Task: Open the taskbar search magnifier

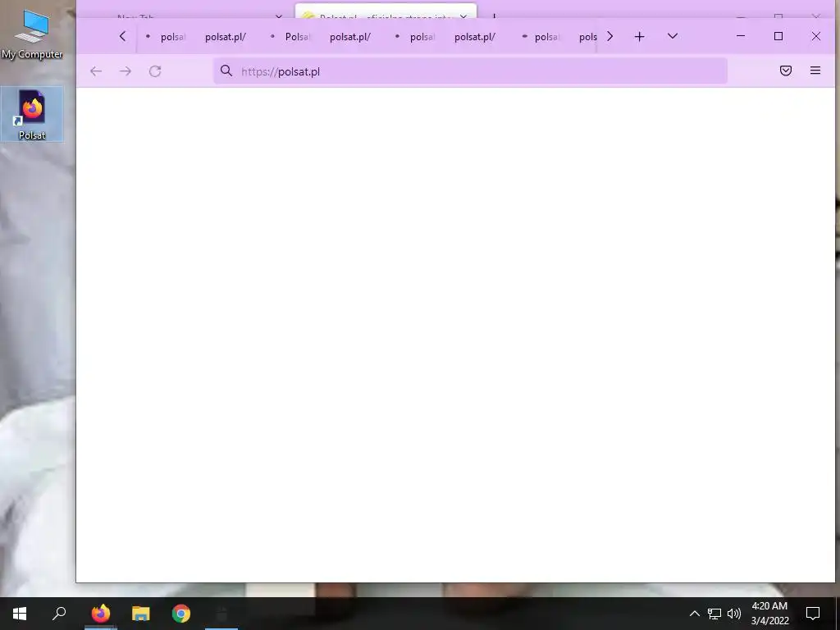Action: pos(59,614)
